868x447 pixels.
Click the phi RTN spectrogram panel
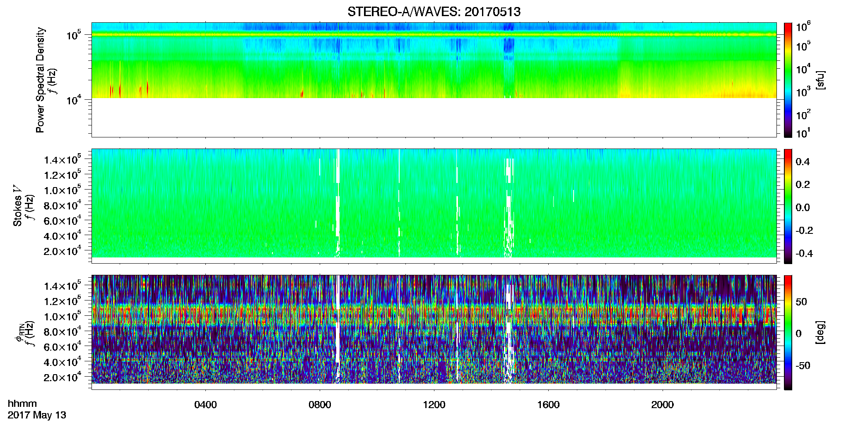(x=434, y=332)
